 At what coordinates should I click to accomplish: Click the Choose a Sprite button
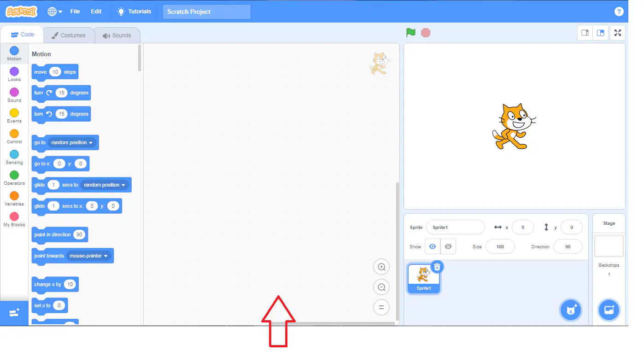571,310
